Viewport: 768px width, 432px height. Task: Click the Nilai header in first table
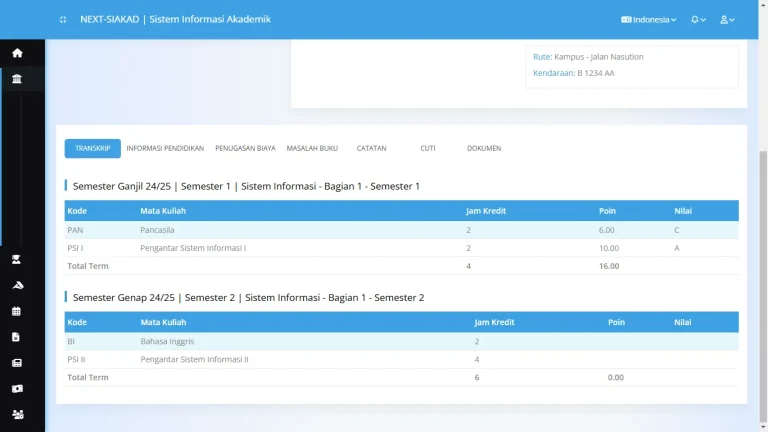683,211
